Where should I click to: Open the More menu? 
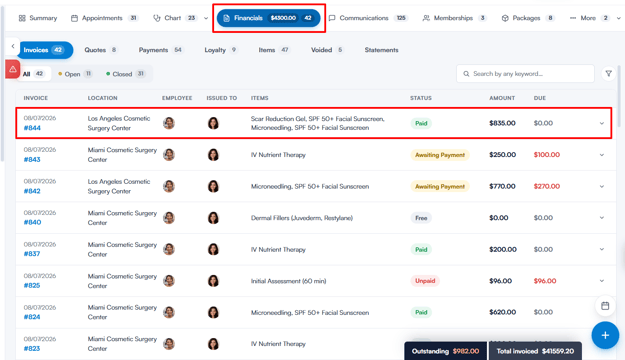(x=590, y=18)
